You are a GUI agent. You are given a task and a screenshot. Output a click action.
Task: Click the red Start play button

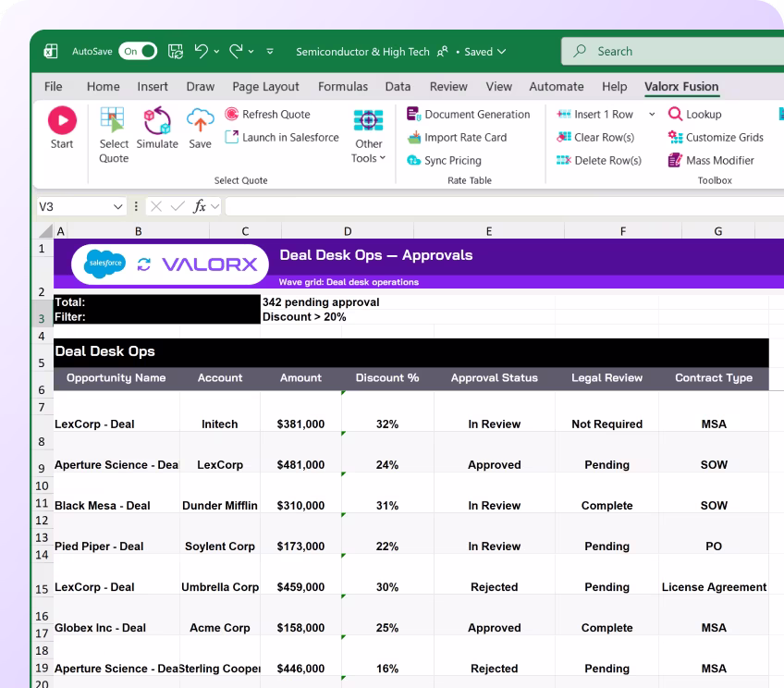pyautogui.click(x=63, y=120)
